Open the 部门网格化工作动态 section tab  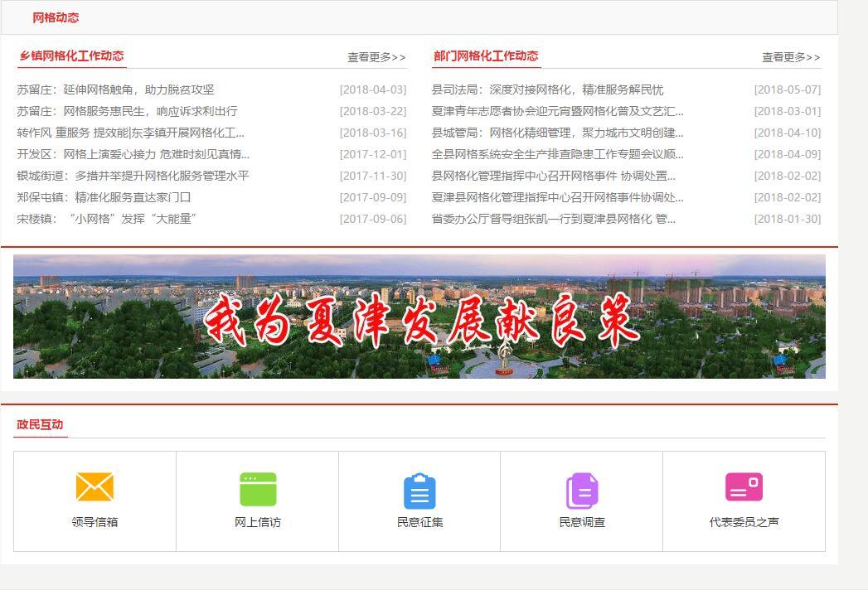[x=485, y=56]
